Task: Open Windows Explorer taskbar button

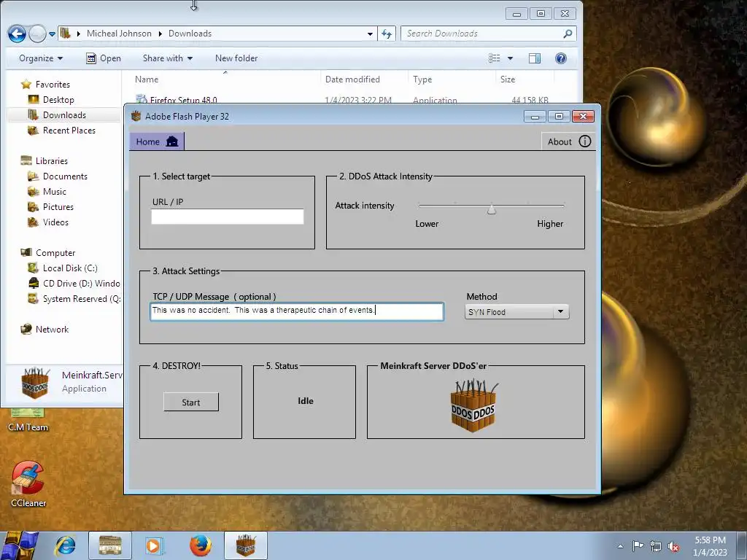Action: pyautogui.click(x=110, y=545)
